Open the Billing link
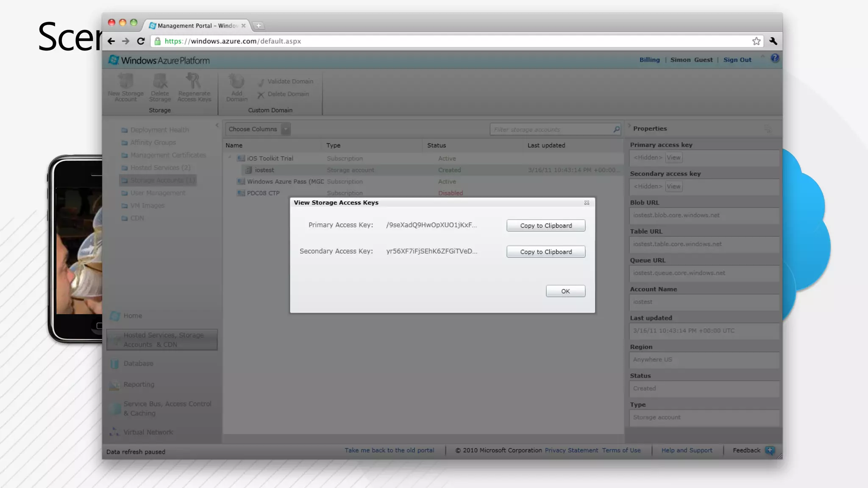 click(x=650, y=60)
